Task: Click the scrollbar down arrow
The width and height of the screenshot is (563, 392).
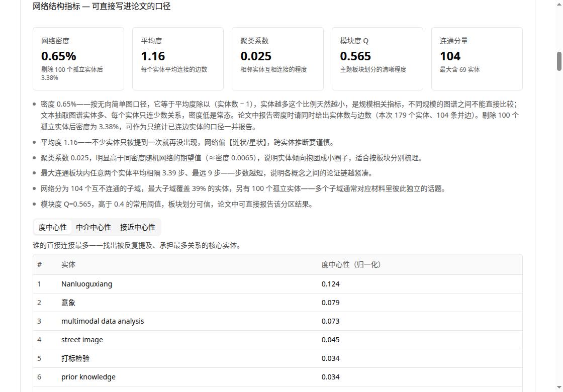Action: [559, 387]
